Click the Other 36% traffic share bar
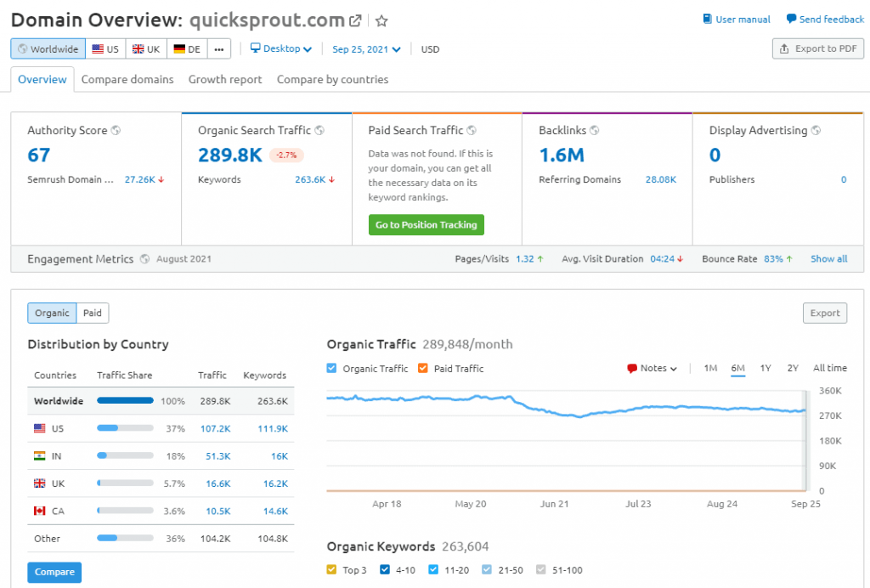Screen dimensions: 870x588 click(125, 538)
